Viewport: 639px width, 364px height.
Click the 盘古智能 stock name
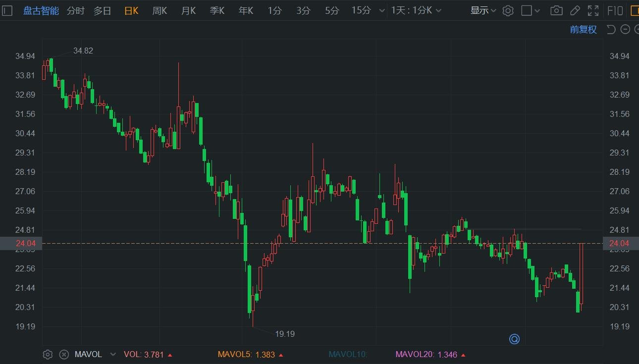click(x=41, y=10)
